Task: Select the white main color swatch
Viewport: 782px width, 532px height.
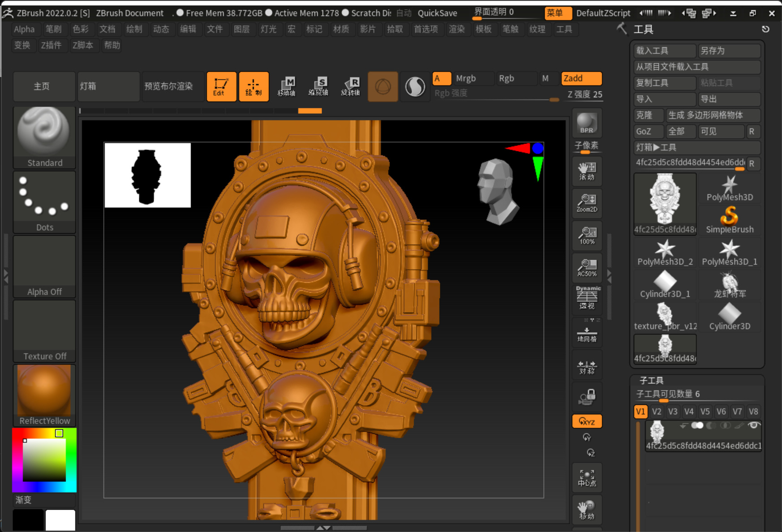Action: point(60,520)
